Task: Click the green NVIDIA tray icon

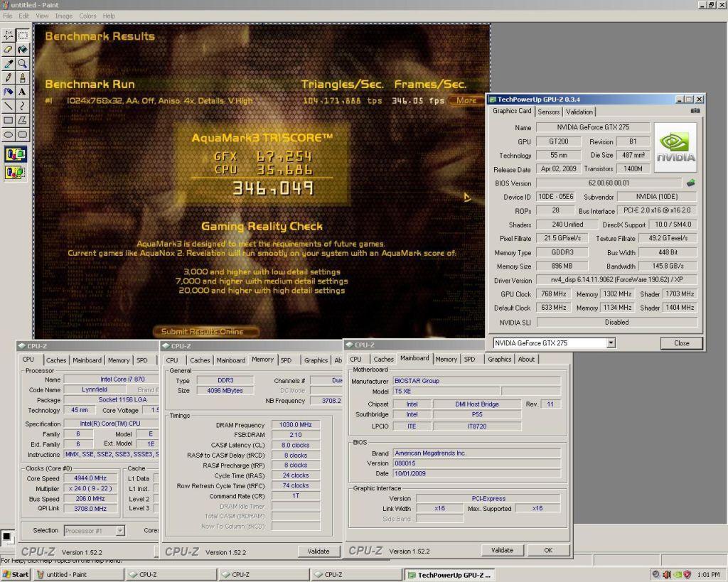Action: point(677,575)
